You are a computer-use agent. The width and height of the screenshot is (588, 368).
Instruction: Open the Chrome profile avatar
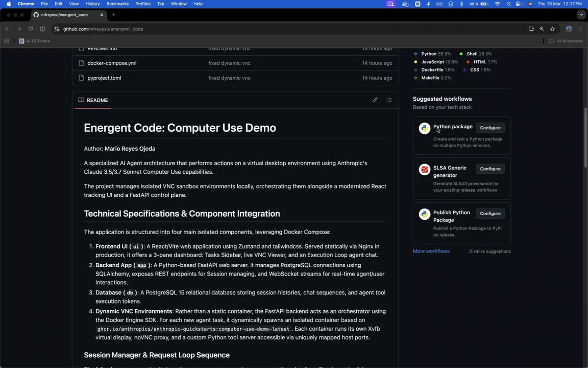coord(569,29)
